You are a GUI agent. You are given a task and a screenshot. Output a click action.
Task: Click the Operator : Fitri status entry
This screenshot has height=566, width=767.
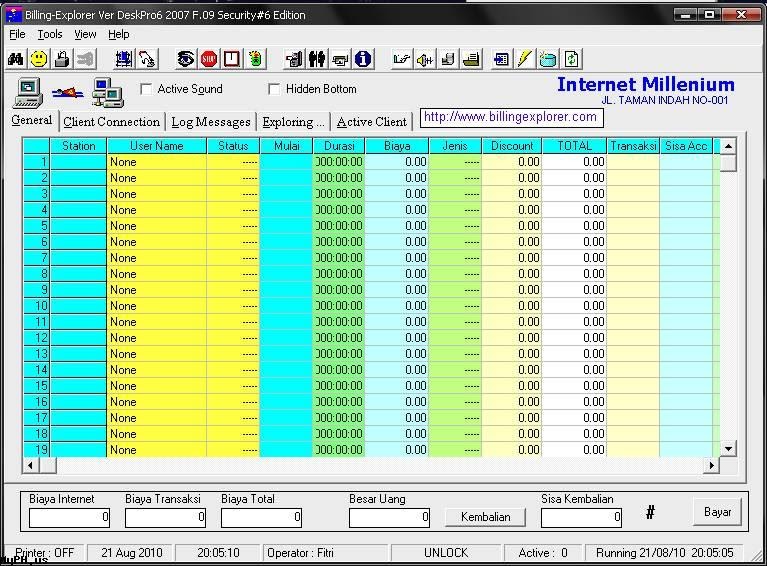click(324, 553)
